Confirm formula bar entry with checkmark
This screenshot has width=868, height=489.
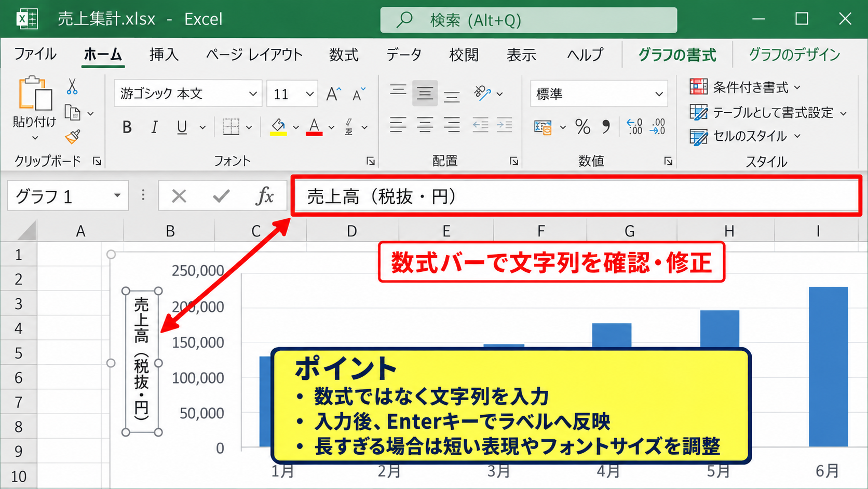click(x=221, y=196)
